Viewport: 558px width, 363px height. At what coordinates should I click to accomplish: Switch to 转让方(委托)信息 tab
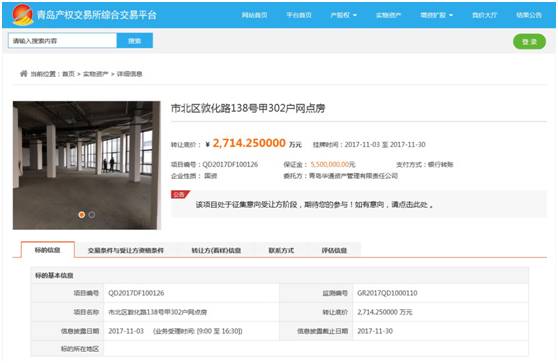216,250
